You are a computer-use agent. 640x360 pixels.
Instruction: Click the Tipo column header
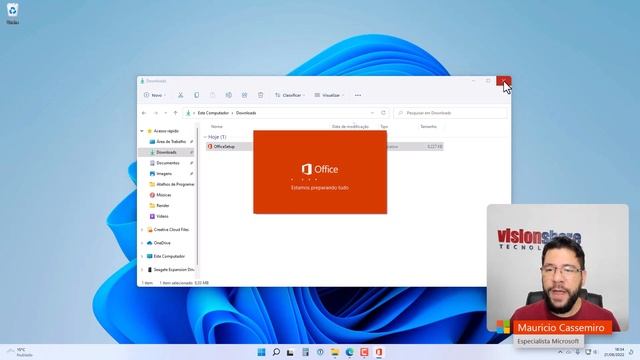click(384, 127)
